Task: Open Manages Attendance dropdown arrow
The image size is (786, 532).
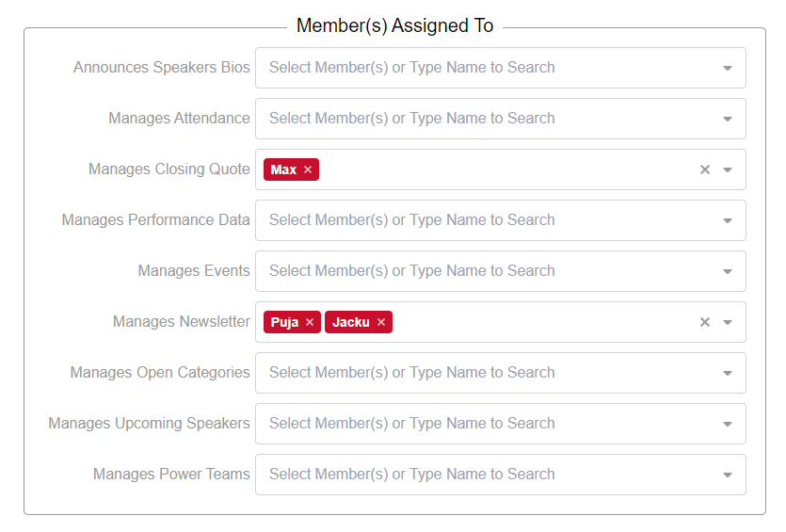Action: [728, 120]
